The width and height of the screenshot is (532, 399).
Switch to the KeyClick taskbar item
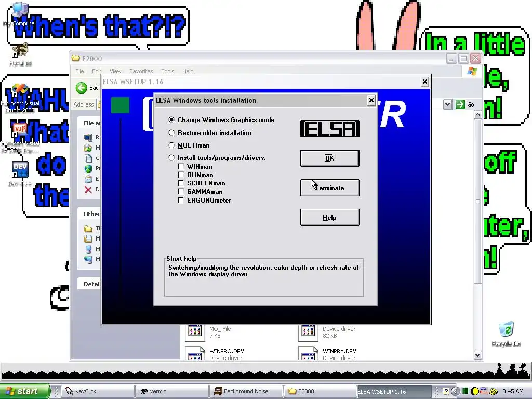click(98, 391)
